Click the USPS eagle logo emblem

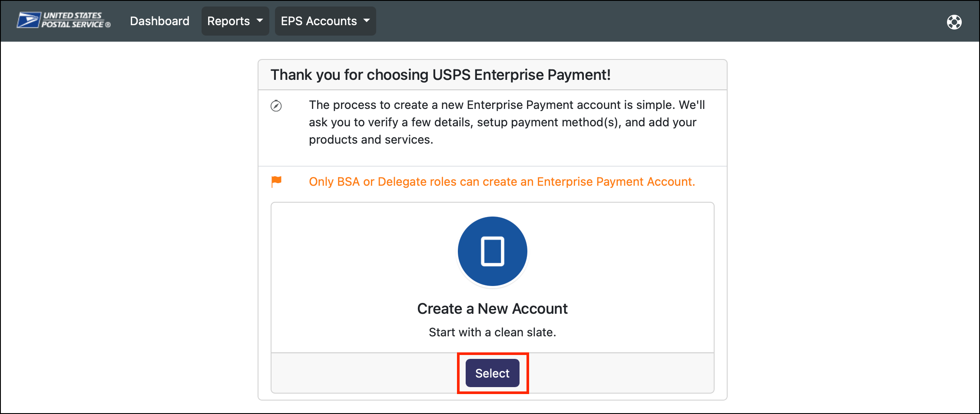(x=29, y=20)
